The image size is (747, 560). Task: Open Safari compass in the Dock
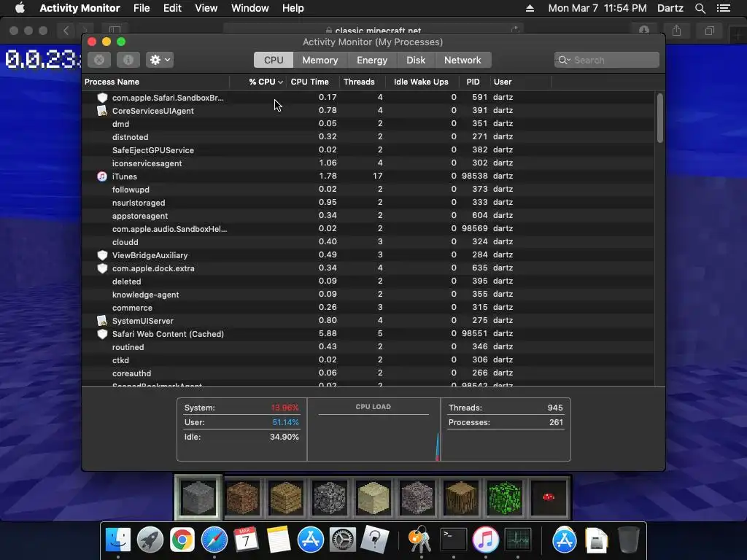tap(214, 540)
